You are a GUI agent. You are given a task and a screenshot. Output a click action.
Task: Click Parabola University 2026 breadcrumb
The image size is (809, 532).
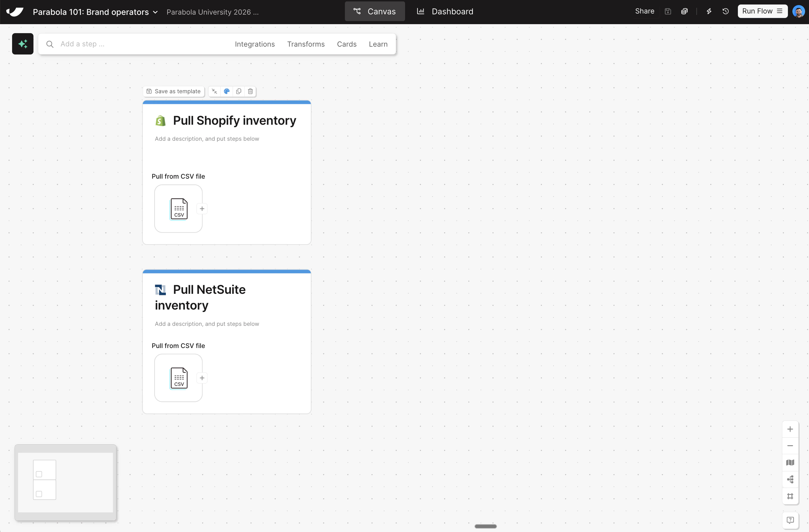point(213,12)
